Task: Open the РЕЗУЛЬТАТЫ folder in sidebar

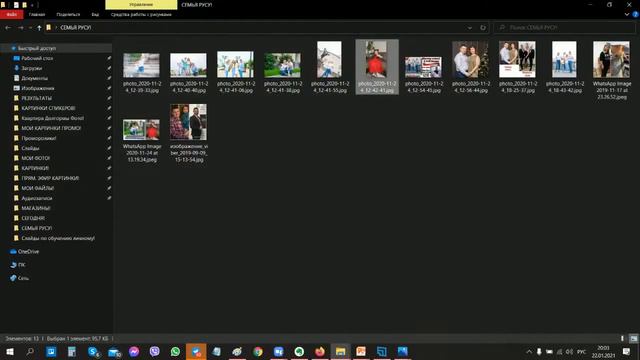Action: point(37,98)
